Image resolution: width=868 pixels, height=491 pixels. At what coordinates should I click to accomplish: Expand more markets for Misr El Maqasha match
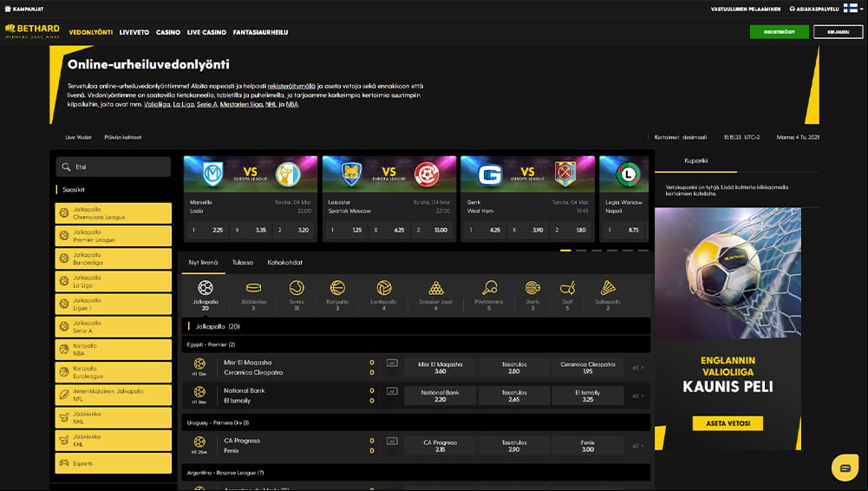[637, 368]
